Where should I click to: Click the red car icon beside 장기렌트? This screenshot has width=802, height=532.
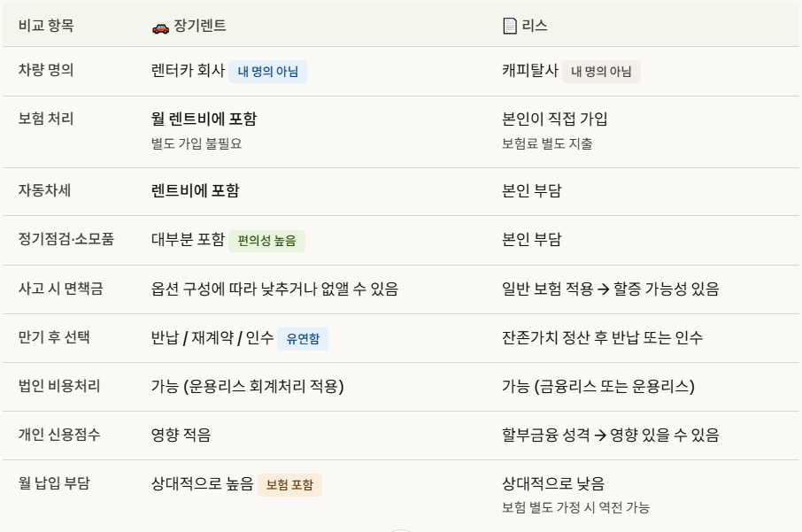(160, 27)
